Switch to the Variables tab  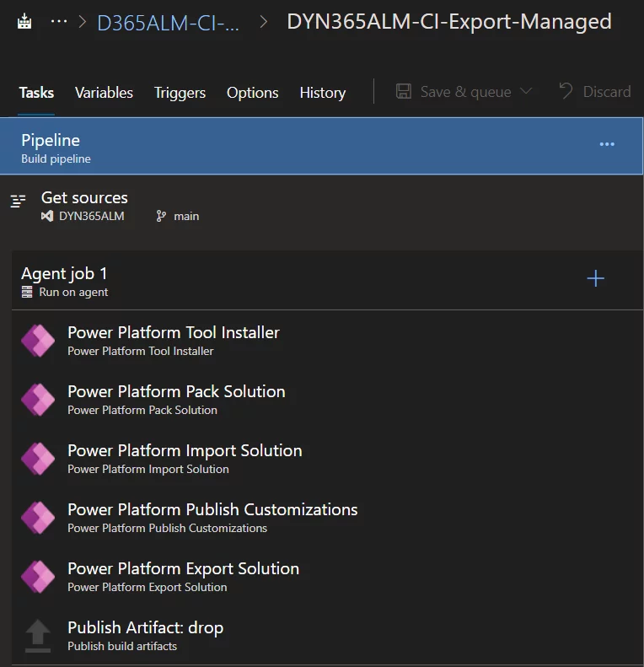pyautogui.click(x=104, y=93)
